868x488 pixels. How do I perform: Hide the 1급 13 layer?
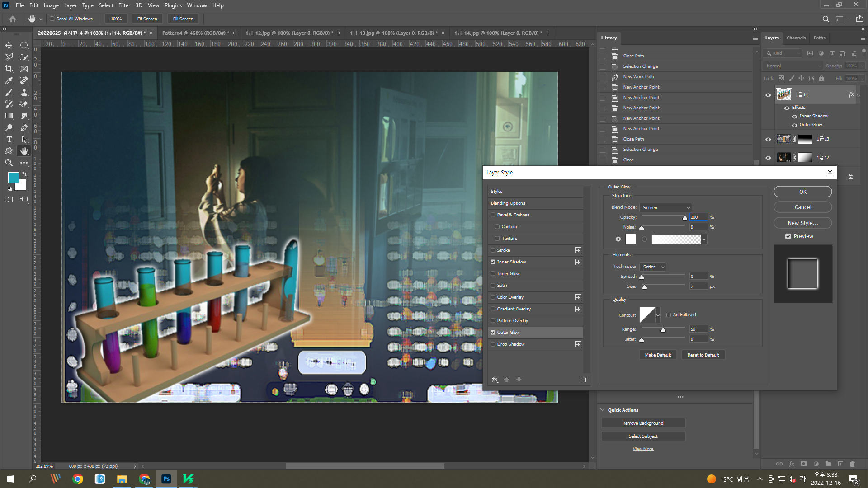pos(768,139)
